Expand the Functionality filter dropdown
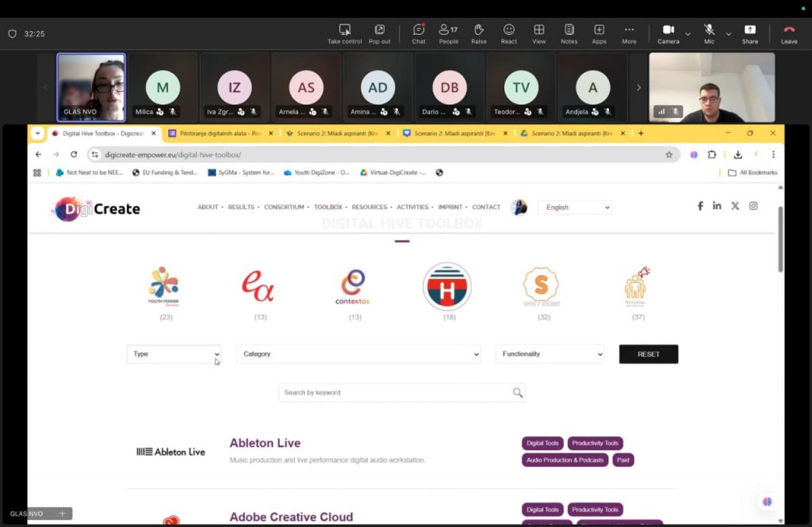This screenshot has width=812, height=527. coord(550,354)
